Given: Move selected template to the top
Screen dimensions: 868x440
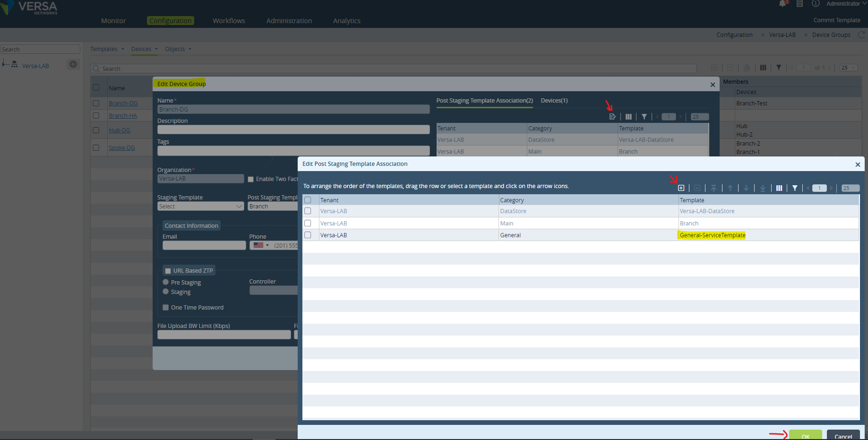Looking at the screenshot, I should (713, 188).
